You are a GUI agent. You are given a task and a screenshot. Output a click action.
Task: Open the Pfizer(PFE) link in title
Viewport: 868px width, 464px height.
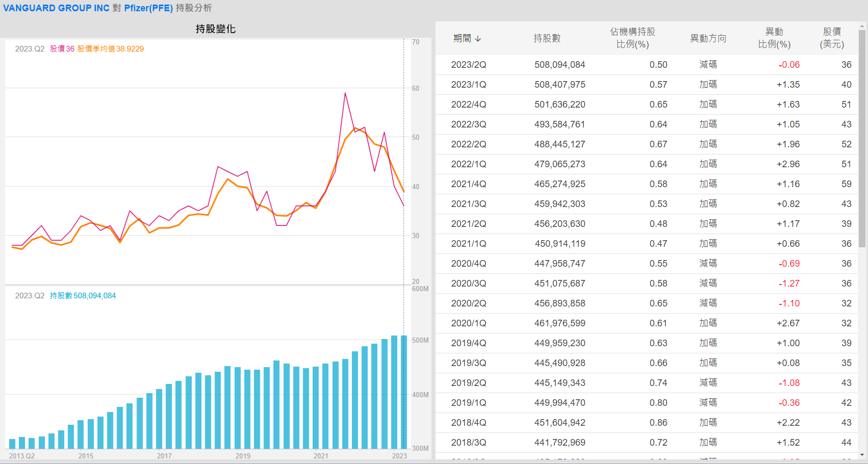[x=148, y=8]
